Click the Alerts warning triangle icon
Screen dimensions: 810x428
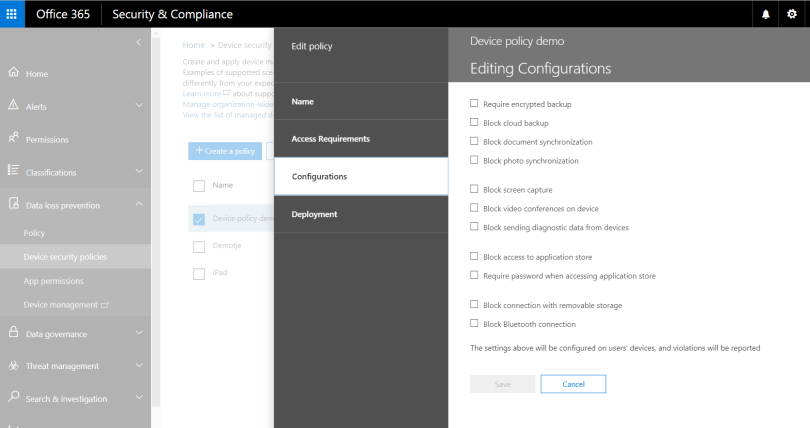click(x=13, y=105)
